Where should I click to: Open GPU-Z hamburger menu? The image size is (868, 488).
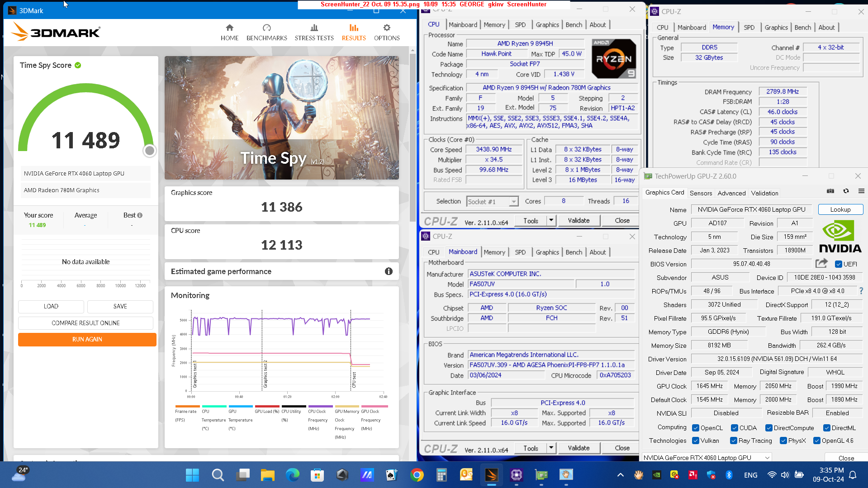pos(861,191)
